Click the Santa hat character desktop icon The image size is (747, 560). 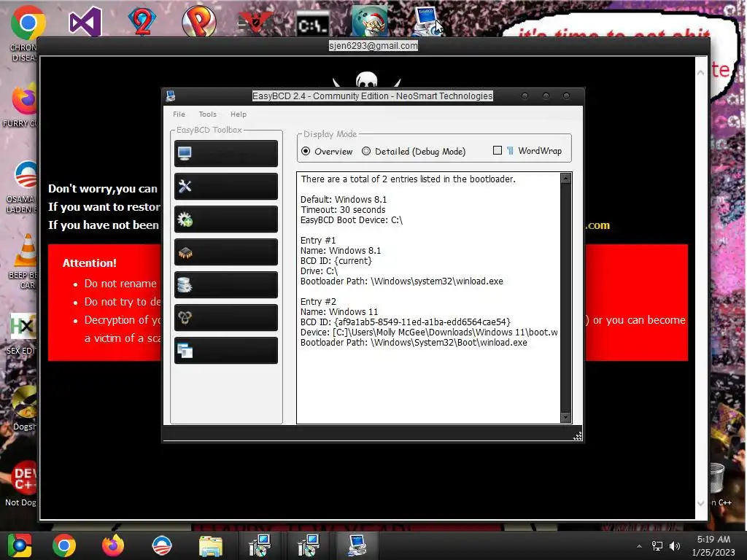370,22
